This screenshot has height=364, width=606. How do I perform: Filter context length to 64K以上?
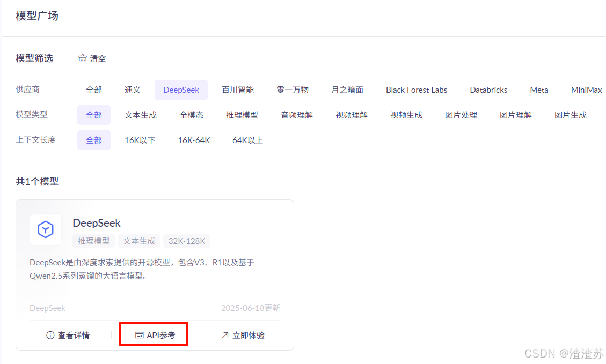(x=248, y=140)
